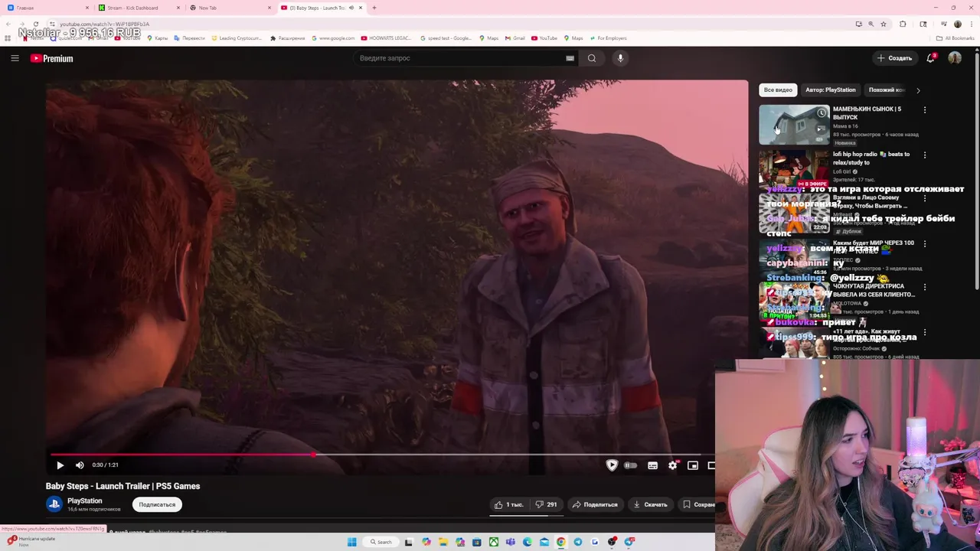Open options for the 'ЧОКНУТАЯ ДИРЕКТРИСА' video
This screenshot has height=551, width=980.
coord(925,288)
